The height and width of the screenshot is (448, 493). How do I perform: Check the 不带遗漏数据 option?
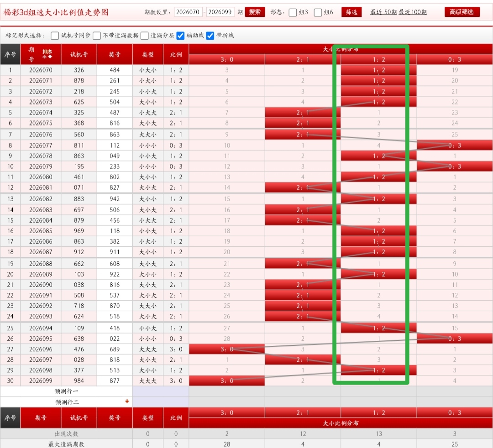[x=97, y=35]
